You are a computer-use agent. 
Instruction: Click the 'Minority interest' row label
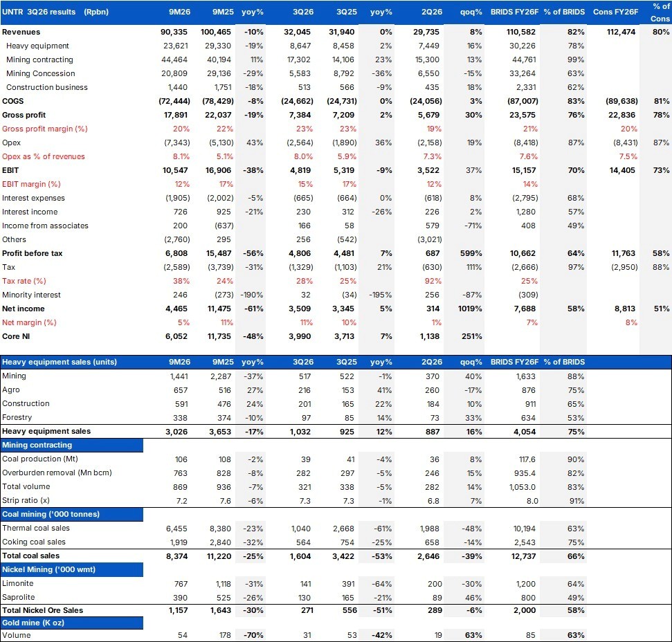(31, 295)
